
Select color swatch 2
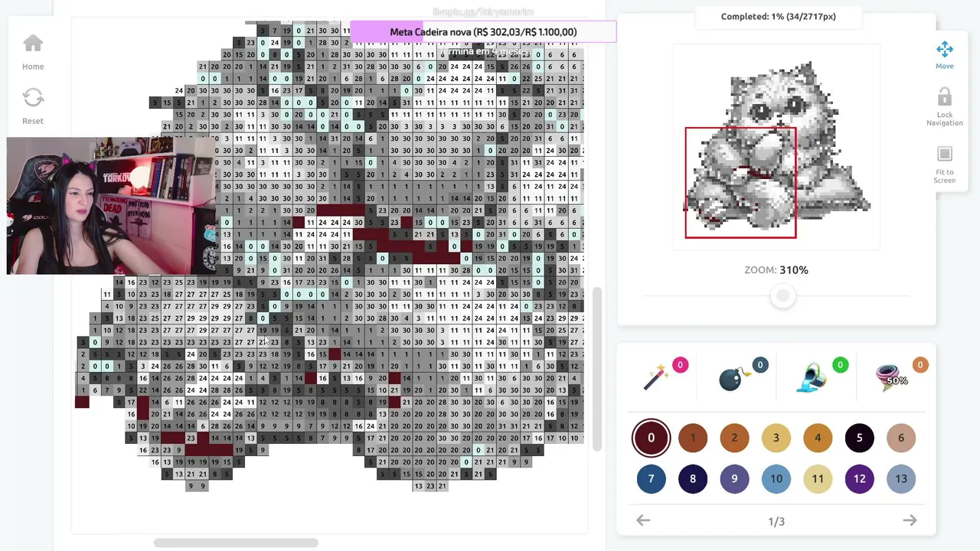tap(734, 438)
